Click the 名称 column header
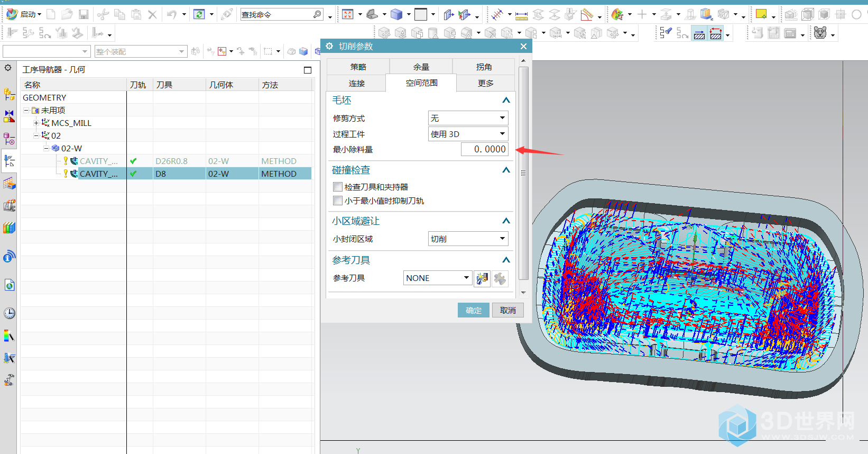 click(73, 85)
